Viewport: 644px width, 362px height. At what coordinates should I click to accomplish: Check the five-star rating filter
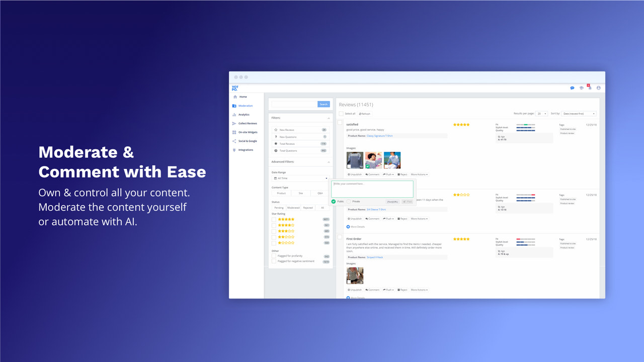tap(274, 219)
